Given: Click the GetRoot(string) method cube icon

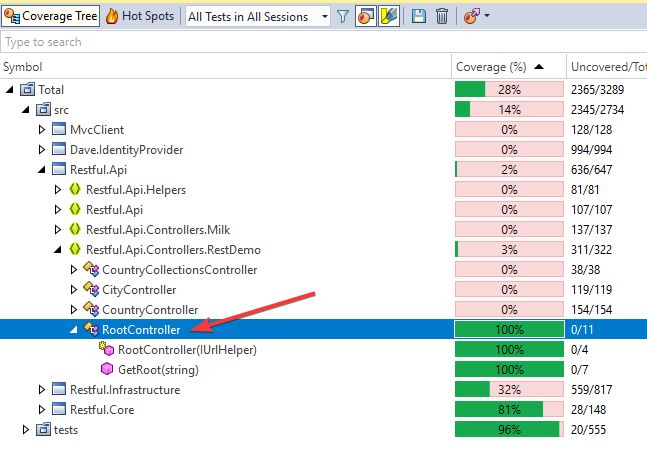Looking at the screenshot, I should [x=107, y=369].
